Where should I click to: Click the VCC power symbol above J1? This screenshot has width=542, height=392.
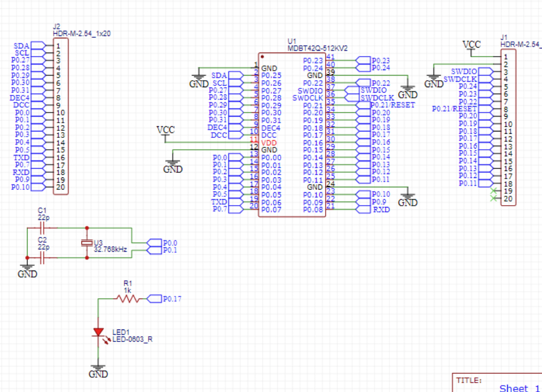pos(471,45)
